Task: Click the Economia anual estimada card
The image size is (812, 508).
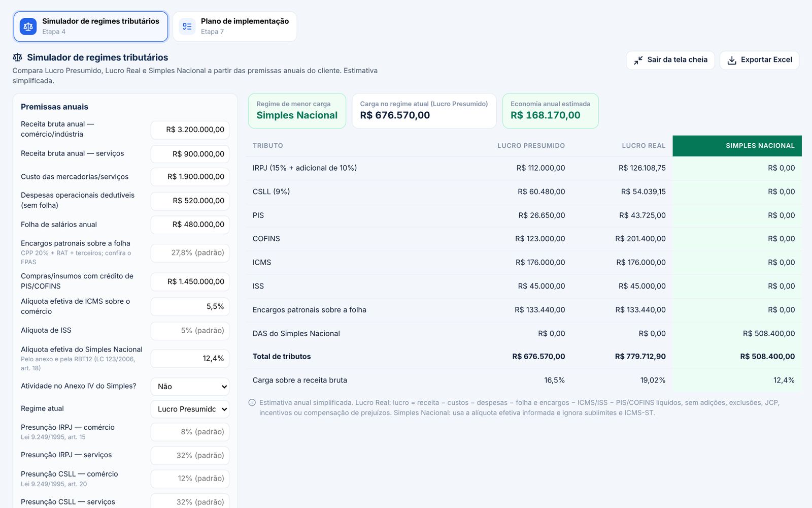Action: pyautogui.click(x=550, y=111)
